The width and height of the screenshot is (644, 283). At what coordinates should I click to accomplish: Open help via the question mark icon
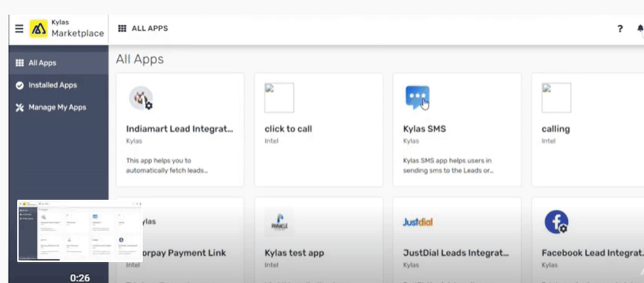(x=620, y=28)
